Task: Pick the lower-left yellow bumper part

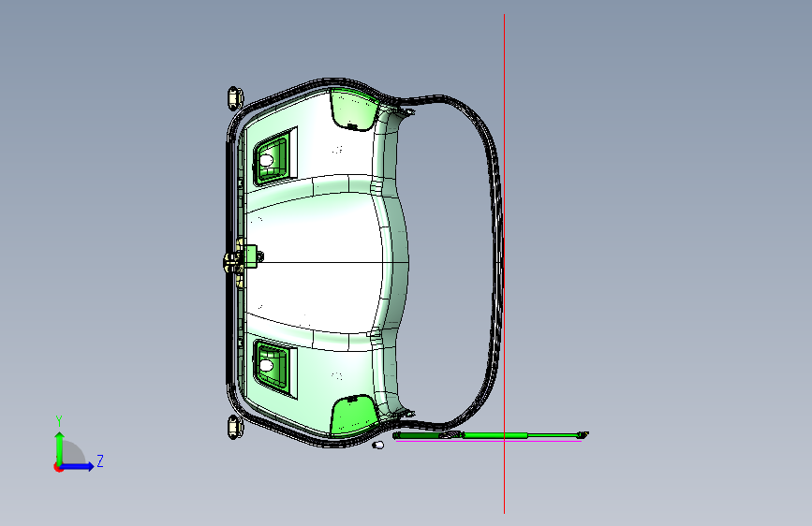Action: (x=235, y=427)
